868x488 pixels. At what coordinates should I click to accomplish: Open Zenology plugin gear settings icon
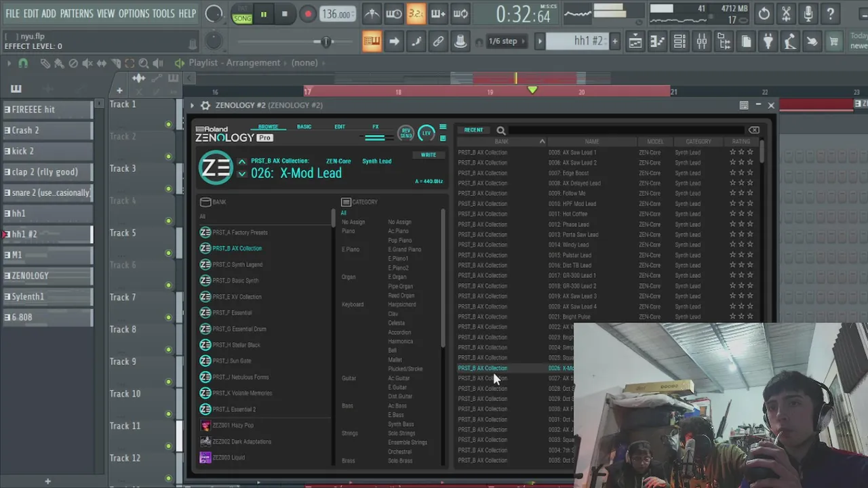tap(205, 106)
